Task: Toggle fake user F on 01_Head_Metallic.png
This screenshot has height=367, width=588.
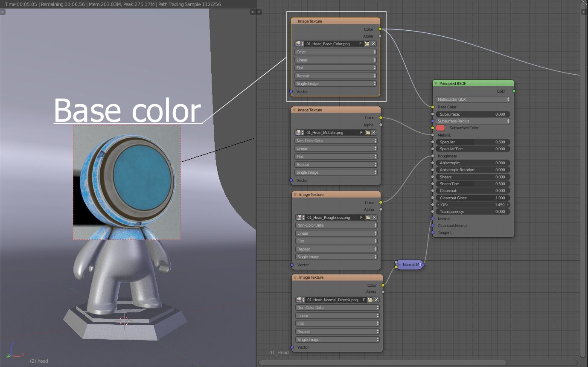Action: tap(361, 133)
